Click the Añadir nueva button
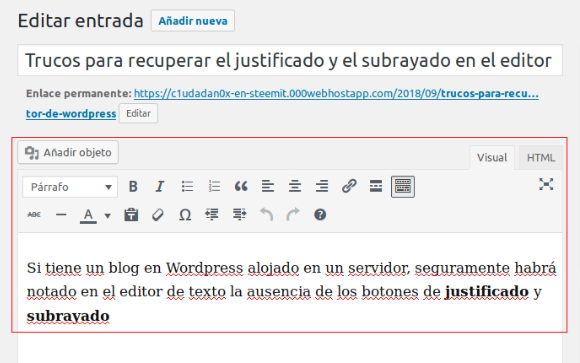Viewport: 580px width, 363px height. 193,21
